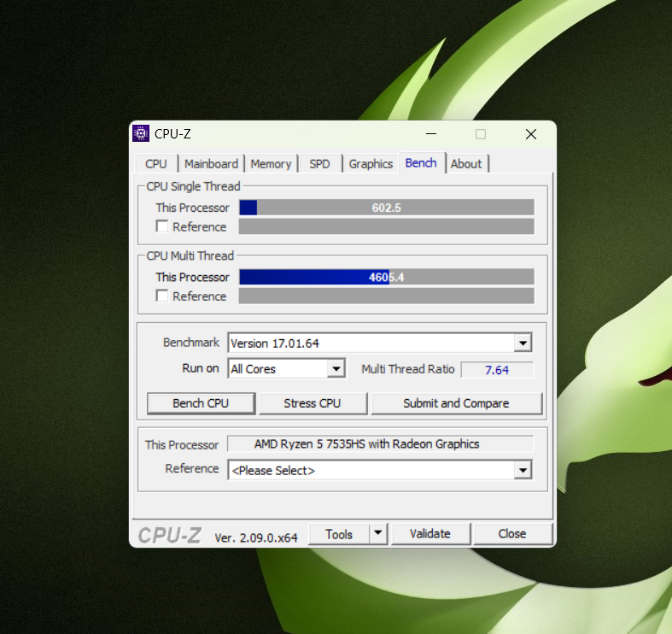672x634 pixels.
Task: Click the Single Thread Reference empty bar
Action: click(x=387, y=226)
